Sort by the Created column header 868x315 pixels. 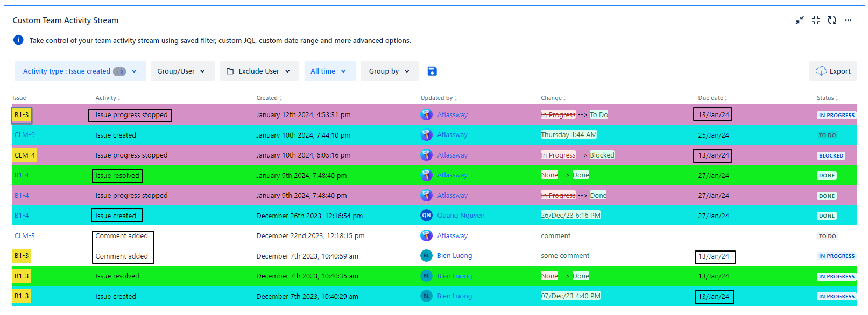(x=269, y=98)
